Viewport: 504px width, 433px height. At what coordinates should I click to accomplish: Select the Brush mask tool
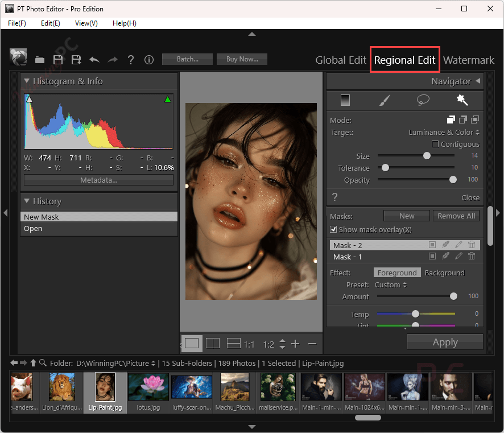pos(385,100)
